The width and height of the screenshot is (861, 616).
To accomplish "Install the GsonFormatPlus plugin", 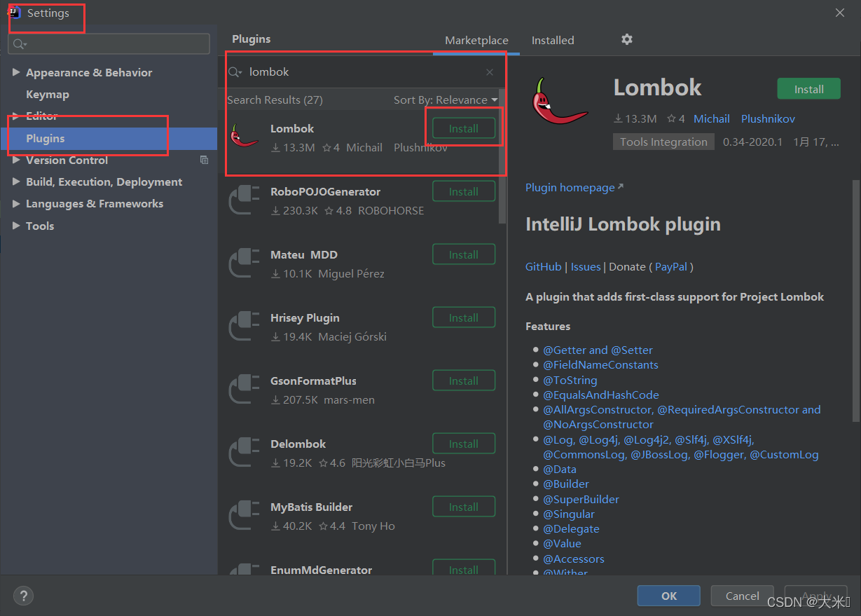I will pyautogui.click(x=464, y=381).
